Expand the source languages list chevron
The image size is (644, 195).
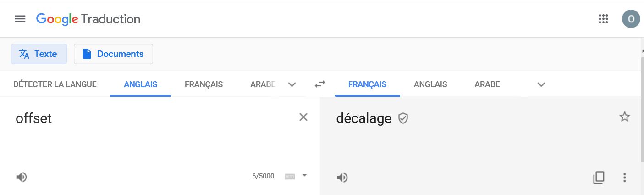[292, 84]
